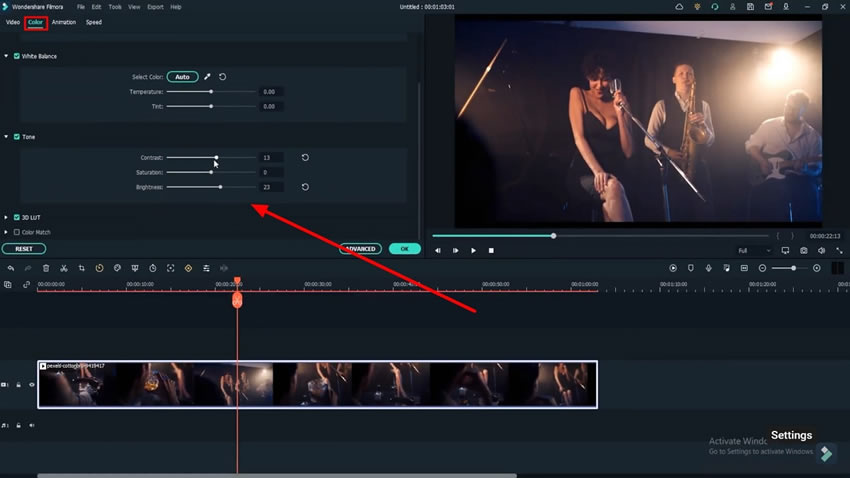Select the Crop tool in the toolbar
Viewport: 850px width, 478px height.
[x=81, y=268]
